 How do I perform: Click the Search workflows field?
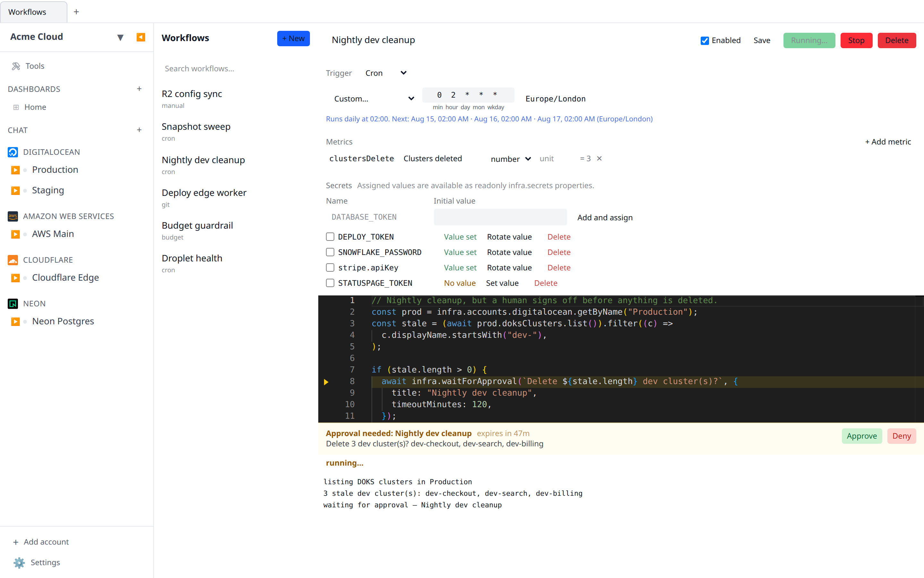click(x=235, y=69)
